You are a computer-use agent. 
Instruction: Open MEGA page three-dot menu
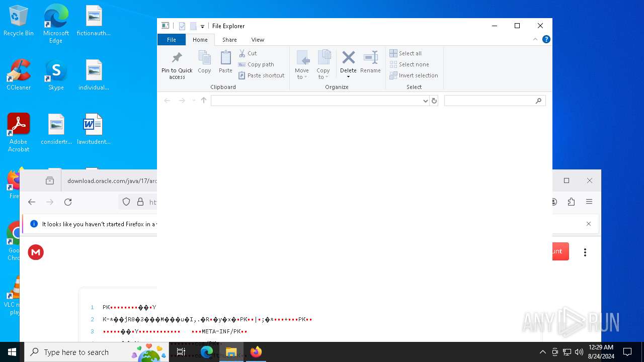click(585, 252)
